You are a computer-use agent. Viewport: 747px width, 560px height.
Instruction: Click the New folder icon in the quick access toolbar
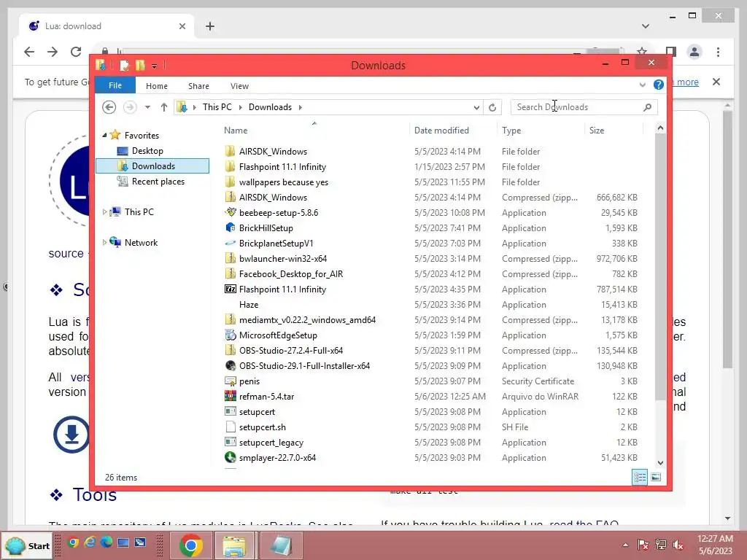click(140, 65)
